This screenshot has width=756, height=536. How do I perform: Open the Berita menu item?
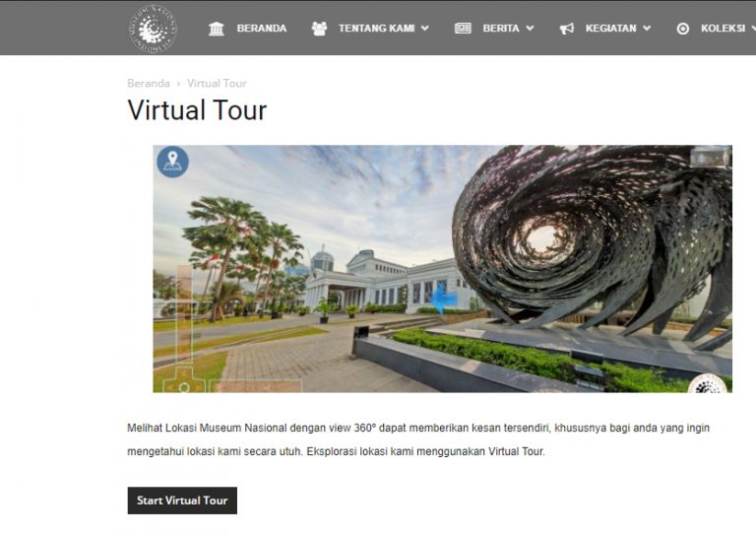[501, 29]
